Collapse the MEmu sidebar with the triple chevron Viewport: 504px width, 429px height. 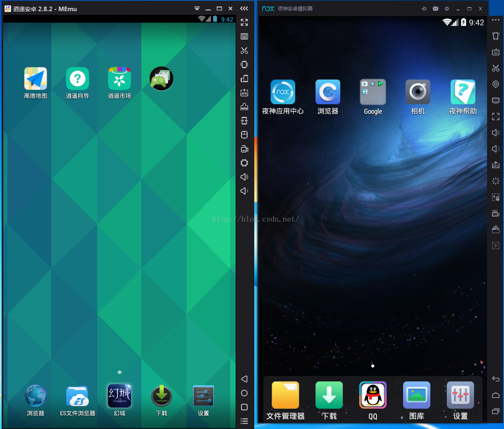[244, 8]
